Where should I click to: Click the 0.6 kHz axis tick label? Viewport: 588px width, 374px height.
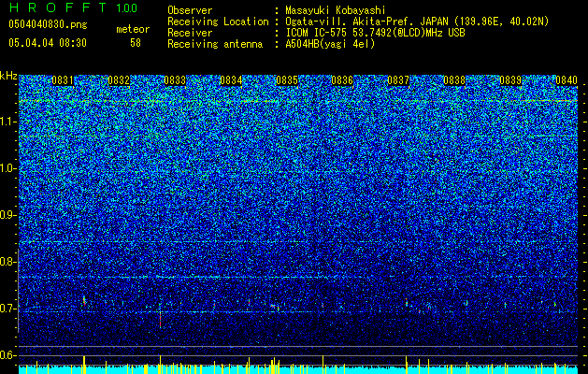click(7, 355)
